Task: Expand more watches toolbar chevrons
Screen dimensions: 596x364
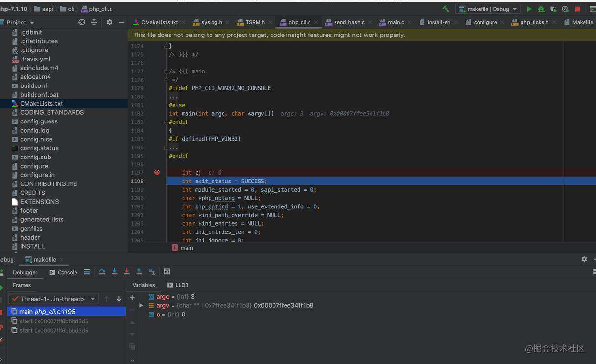Action: [132, 360]
